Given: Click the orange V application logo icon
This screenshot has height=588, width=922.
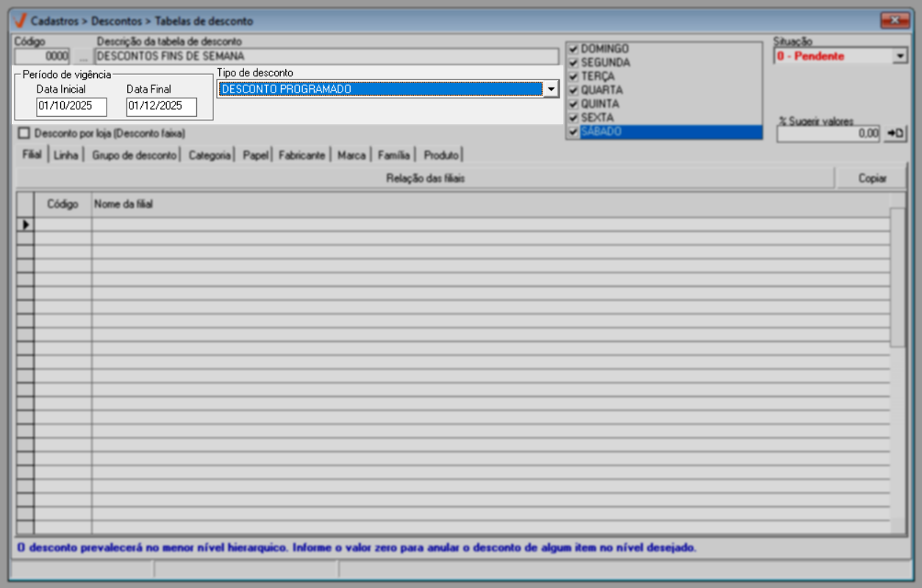Looking at the screenshot, I should point(21,21).
